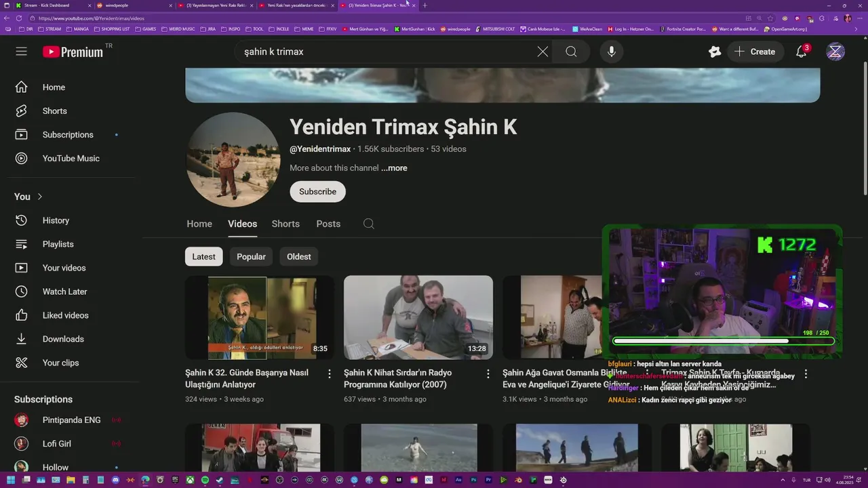Bookmark page with the star icon
This screenshot has height=488, width=868.
[x=770, y=18]
